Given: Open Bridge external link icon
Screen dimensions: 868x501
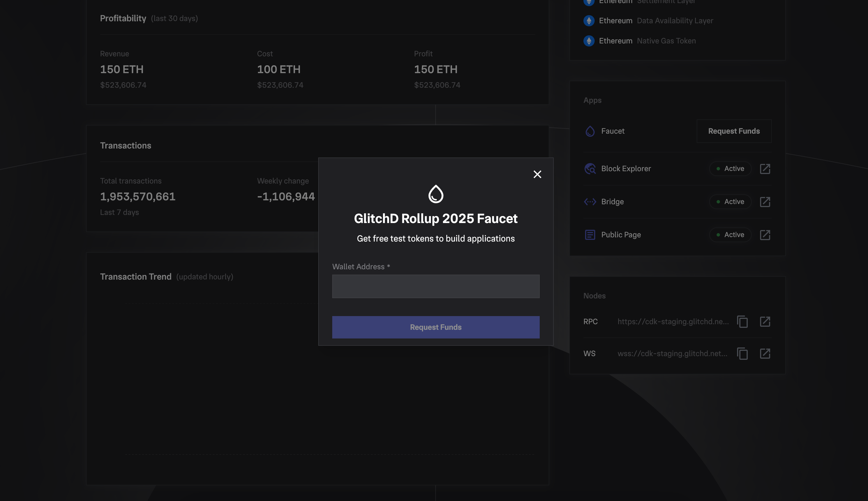Looking at the screenshot, I should tap(765, 202).
